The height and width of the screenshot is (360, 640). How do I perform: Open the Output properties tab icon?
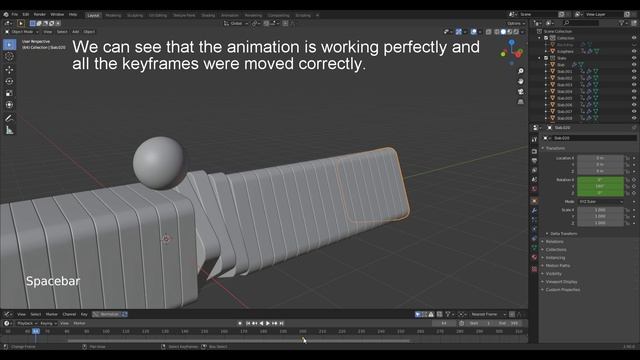tap(534, 161)
